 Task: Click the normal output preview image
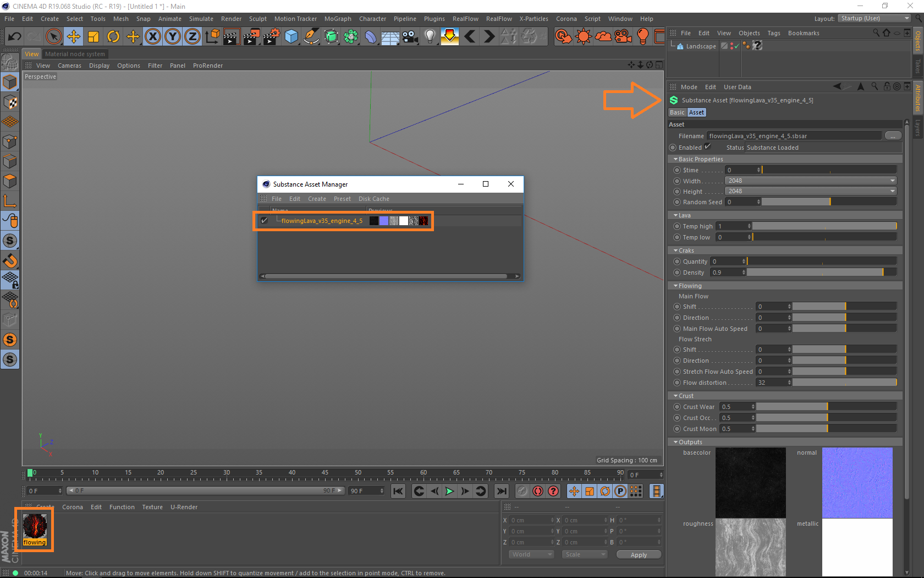[x=857, y=483]
